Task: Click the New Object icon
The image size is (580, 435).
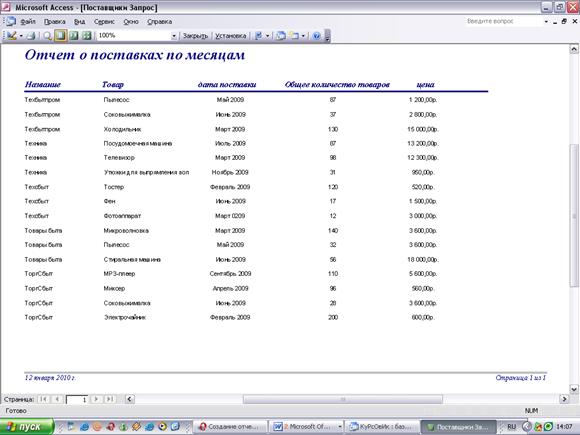Action: 294,36
